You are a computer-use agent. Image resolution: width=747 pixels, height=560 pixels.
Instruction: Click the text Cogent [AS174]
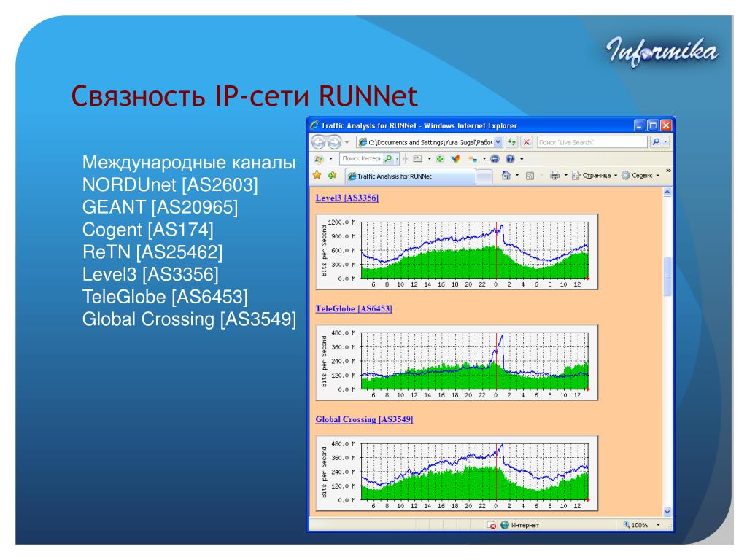tap(147, 230)
